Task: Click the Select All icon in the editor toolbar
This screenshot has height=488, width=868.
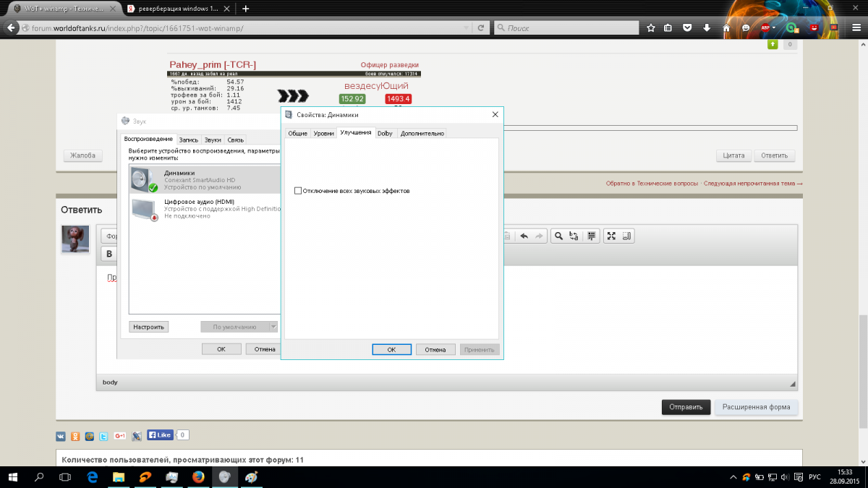Action: (591, 236)
